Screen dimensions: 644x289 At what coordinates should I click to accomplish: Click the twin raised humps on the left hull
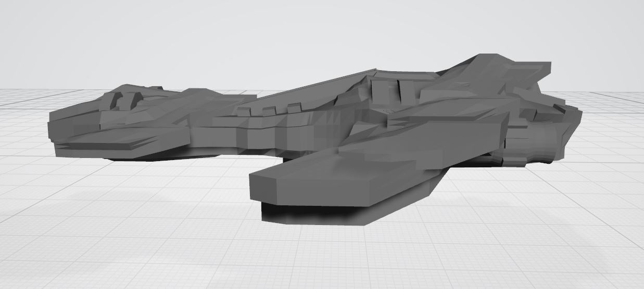pos(125,99)
